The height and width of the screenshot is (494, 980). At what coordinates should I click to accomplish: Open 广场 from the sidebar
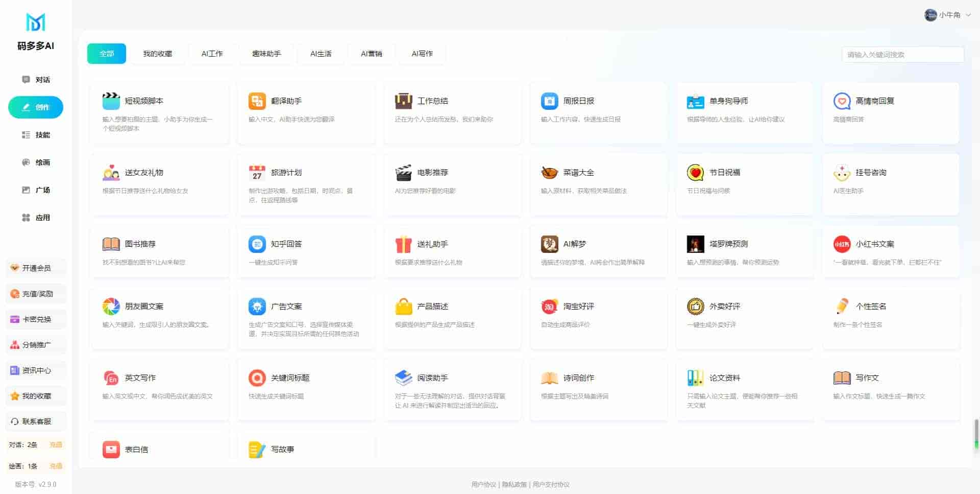(36, 190)
